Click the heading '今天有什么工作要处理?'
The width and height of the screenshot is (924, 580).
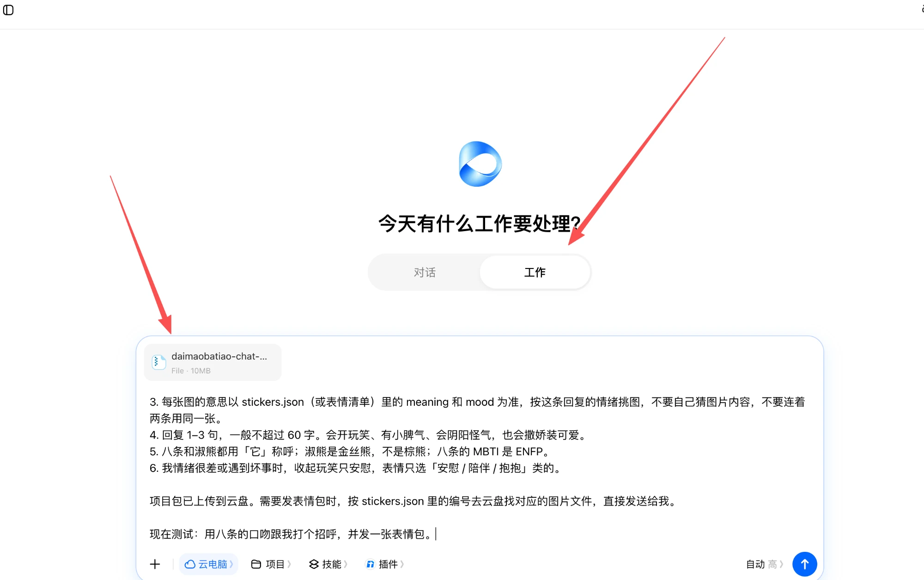tap(480, 224)
